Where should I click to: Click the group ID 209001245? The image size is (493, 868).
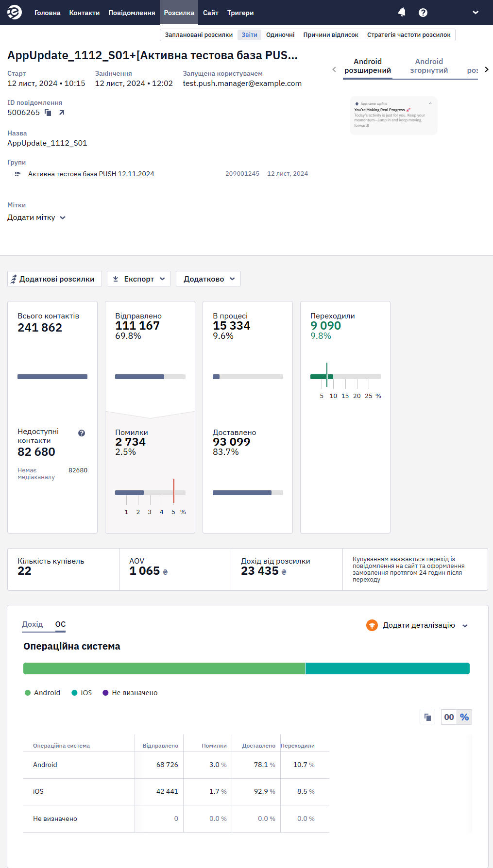(x=242, y=174)
